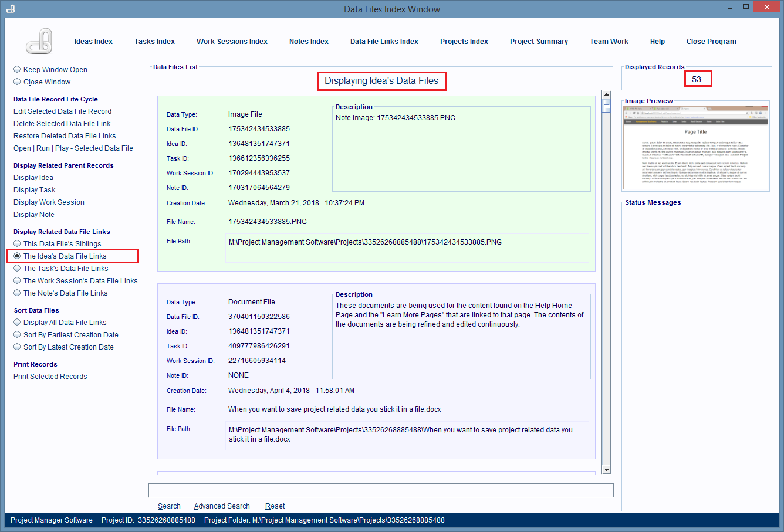Select Keep Window Open option
This screenshot has width=784, height=532.
[x=50, y=69]
